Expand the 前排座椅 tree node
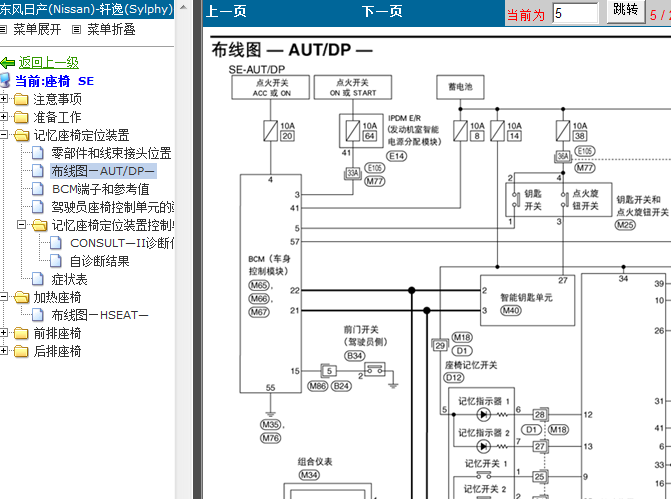The height and width of the screenshot is (499, 671). pyautogui.click(x=3, y=333)
